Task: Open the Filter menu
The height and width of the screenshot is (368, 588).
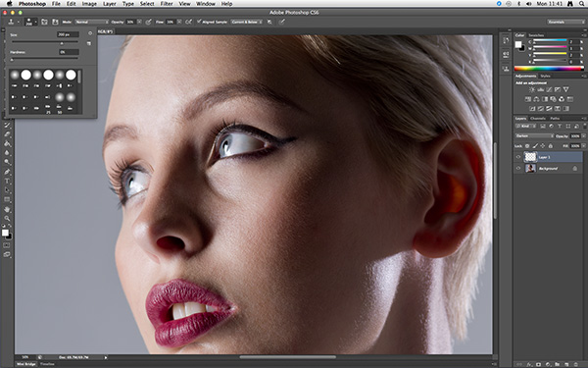Action: [x=167, y=4]
